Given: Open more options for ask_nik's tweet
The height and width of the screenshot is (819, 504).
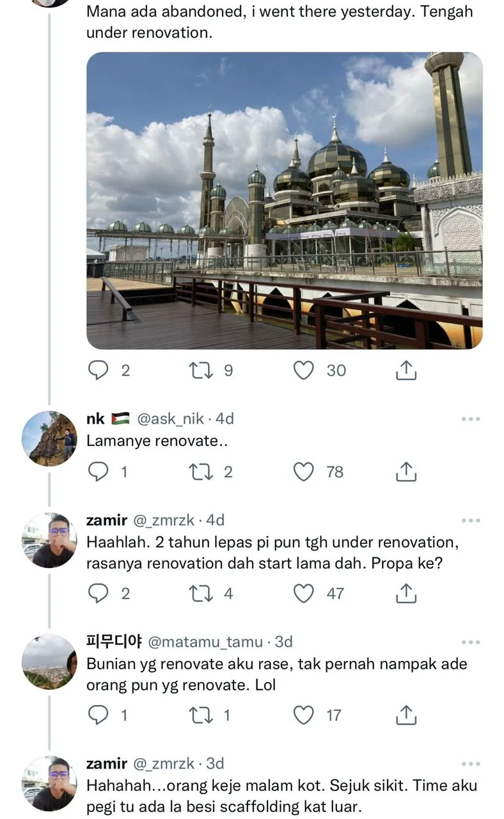Looking at the screenshot, I should [470, 419].
